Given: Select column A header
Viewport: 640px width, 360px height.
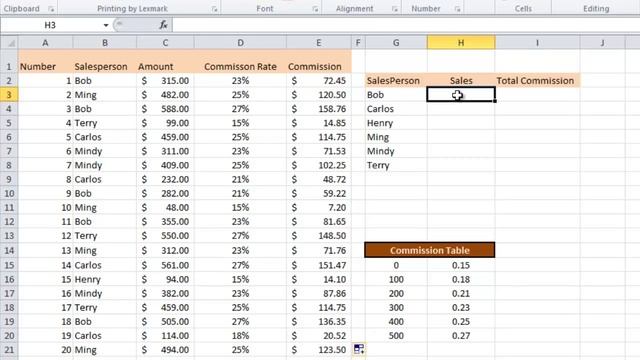Looking at the screenshot, I should tap(45, 42).
